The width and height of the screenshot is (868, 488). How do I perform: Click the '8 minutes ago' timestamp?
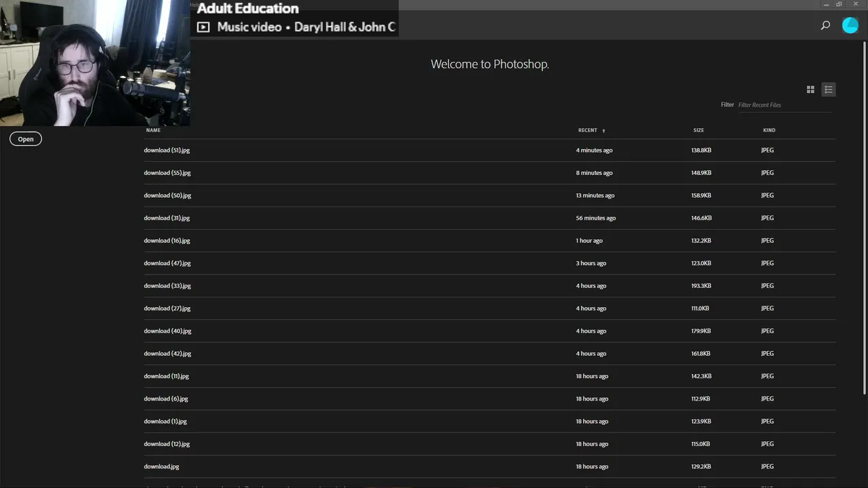point(594,173)
